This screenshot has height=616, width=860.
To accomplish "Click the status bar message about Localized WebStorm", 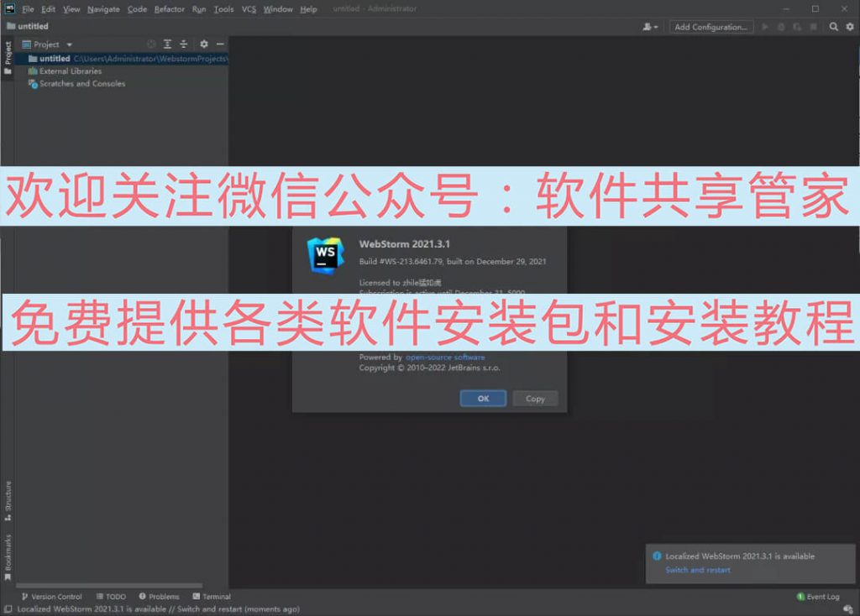I will point(159,609).
